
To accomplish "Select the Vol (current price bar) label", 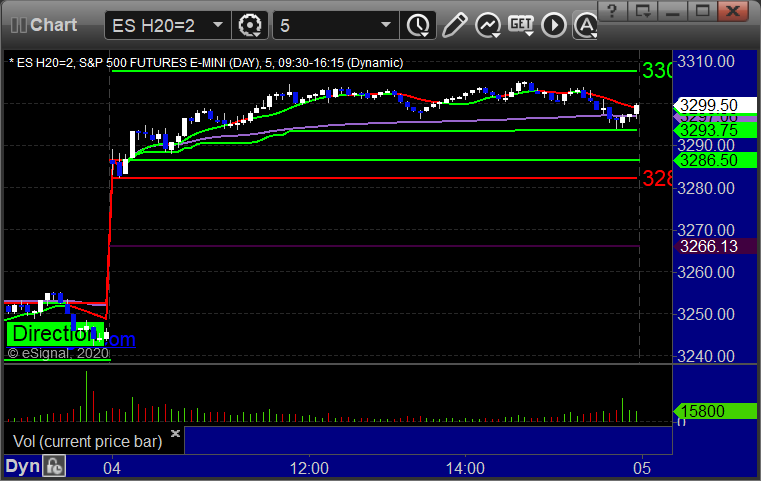I will coord(87,441).
